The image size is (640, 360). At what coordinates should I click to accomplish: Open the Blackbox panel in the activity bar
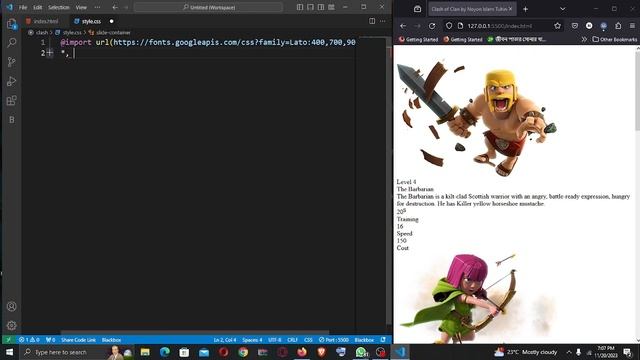tap(11, 120)
